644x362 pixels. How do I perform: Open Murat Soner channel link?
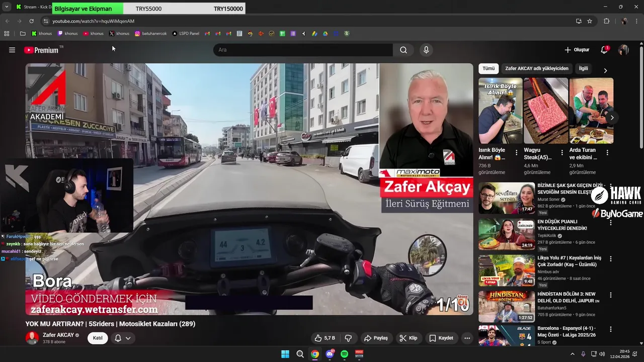(x=548, y=200)
